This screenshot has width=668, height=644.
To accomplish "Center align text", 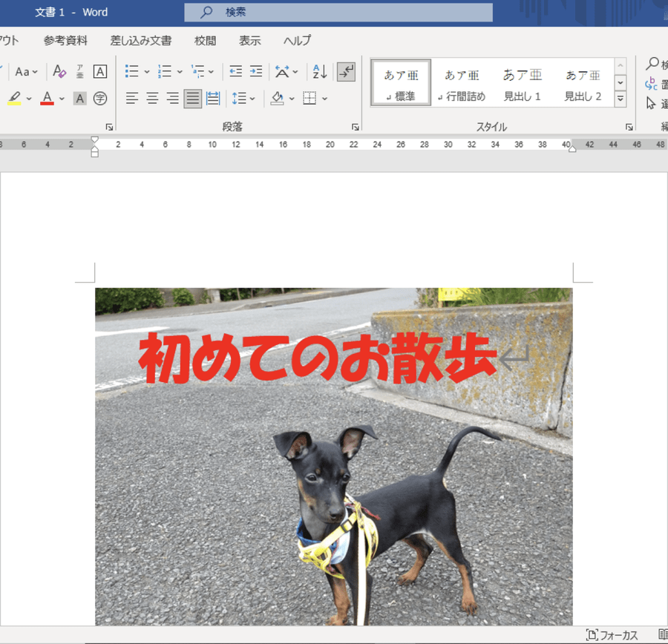I will (x=152, y=99).
